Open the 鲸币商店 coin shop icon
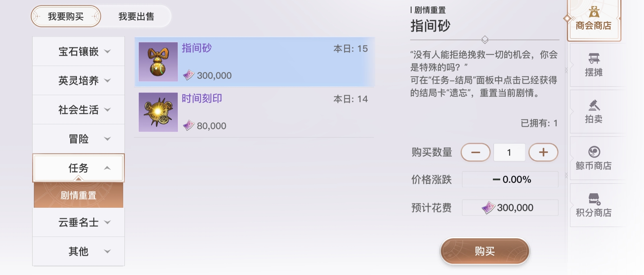644x275 pixels. point(594,152)
